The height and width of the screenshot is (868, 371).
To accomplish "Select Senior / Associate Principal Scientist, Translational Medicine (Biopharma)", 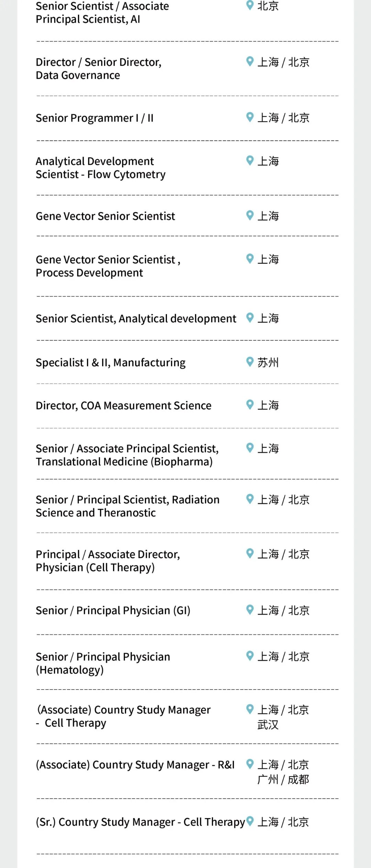I will pyautogui.click(x=127, y=455).
